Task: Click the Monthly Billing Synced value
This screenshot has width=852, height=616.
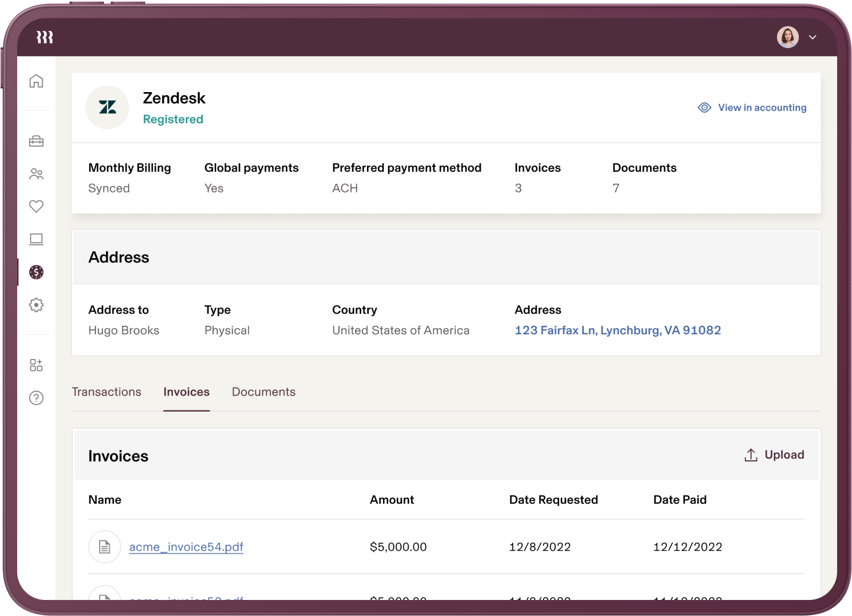Action: [x=109, y=188]
